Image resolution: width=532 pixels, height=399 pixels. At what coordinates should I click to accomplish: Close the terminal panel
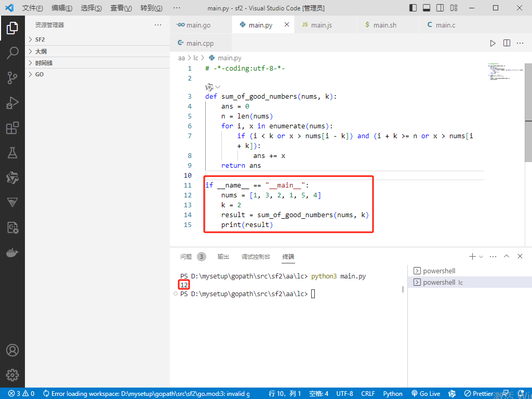(x=520, y=256)
